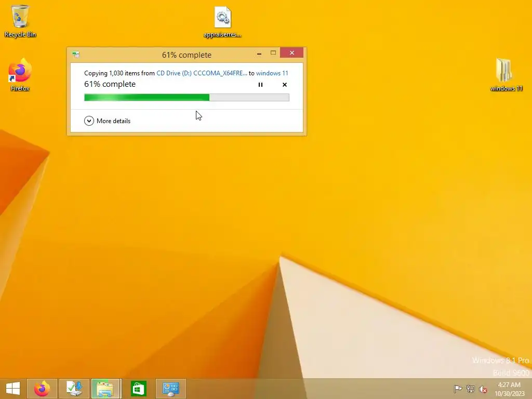Viewport: 532px width, 399px height.
Task: Click the green copy progress bar
Action: [187, 98]
